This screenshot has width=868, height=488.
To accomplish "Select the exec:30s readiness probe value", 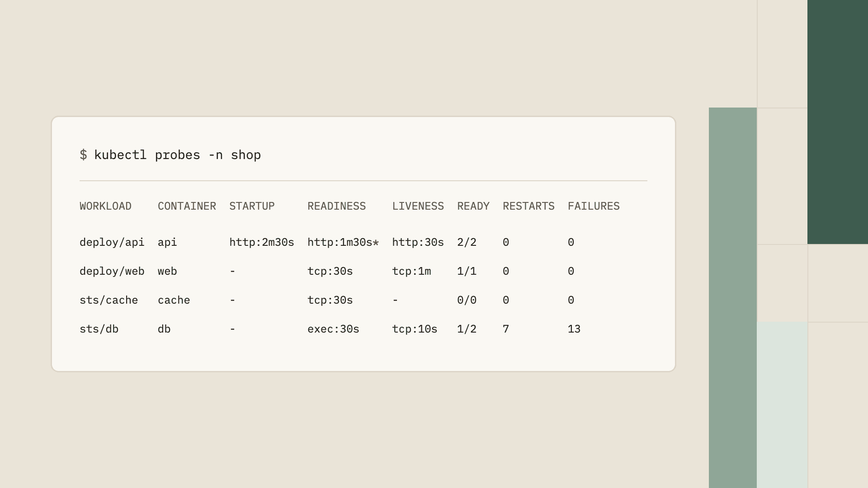I will click(333, 329).
